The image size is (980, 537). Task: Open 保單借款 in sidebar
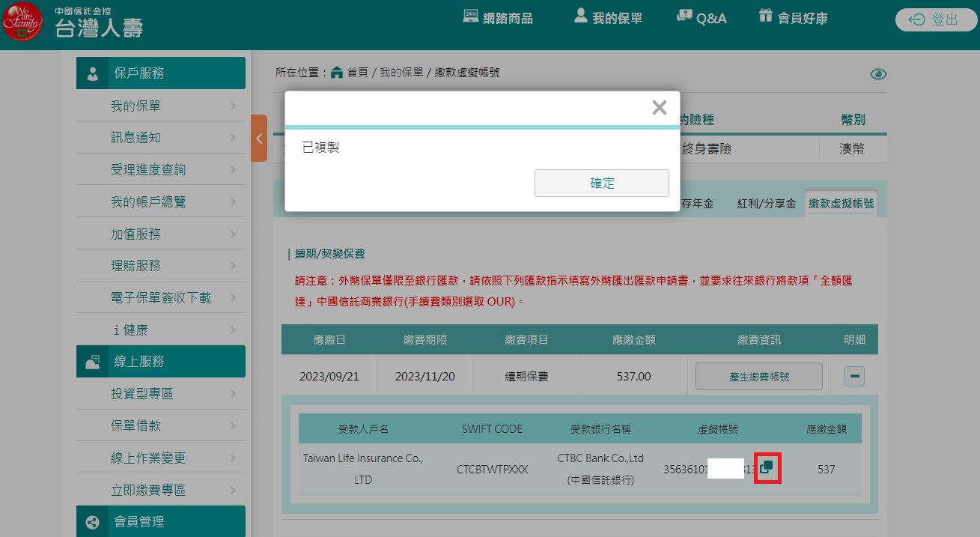161,426
